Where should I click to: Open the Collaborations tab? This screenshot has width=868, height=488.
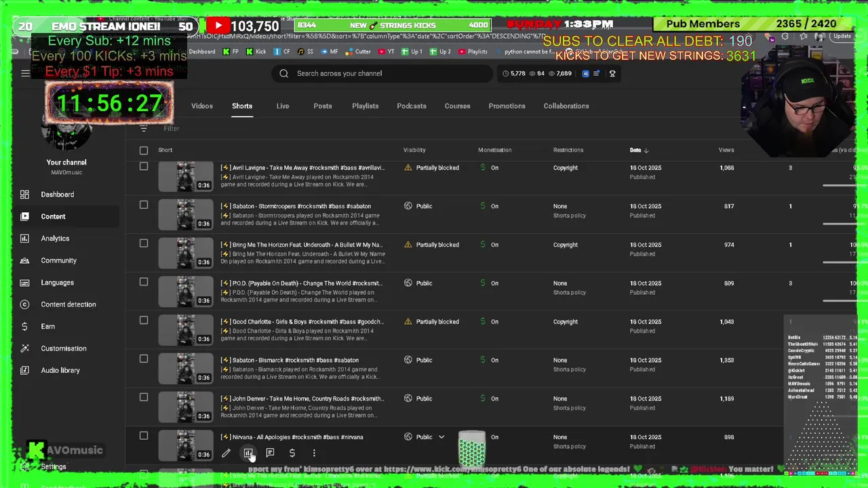566,106
